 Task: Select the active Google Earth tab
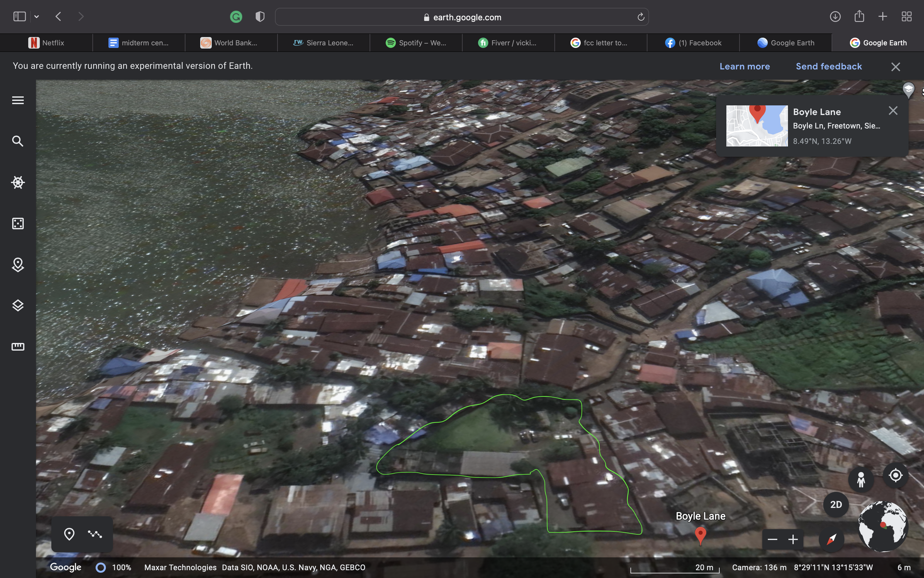878,43
